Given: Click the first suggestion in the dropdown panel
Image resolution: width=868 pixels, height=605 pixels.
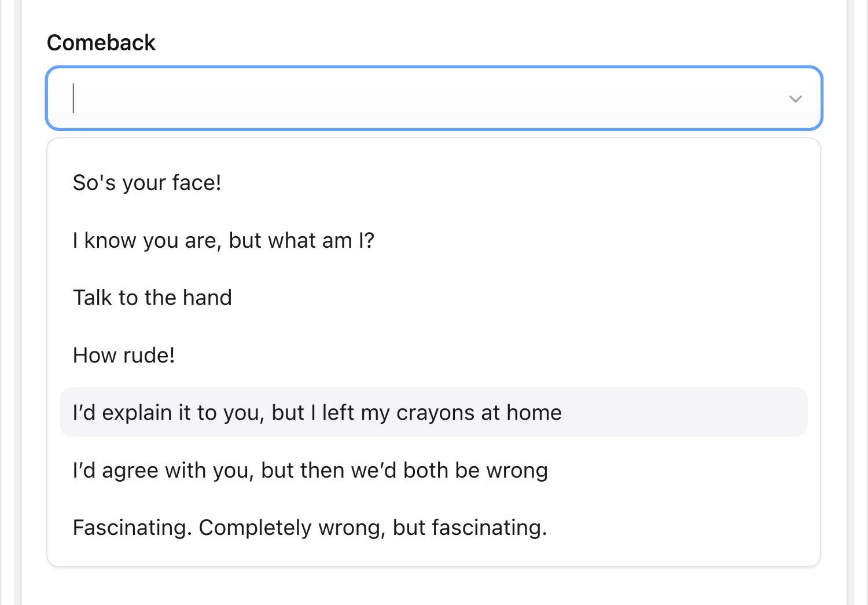Looking at the screenshot, I should tap(147, 182).
